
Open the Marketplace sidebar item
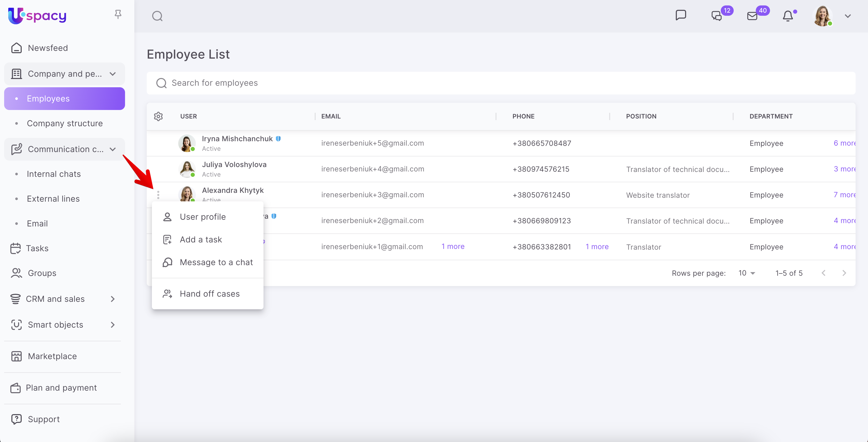(52, 356)
